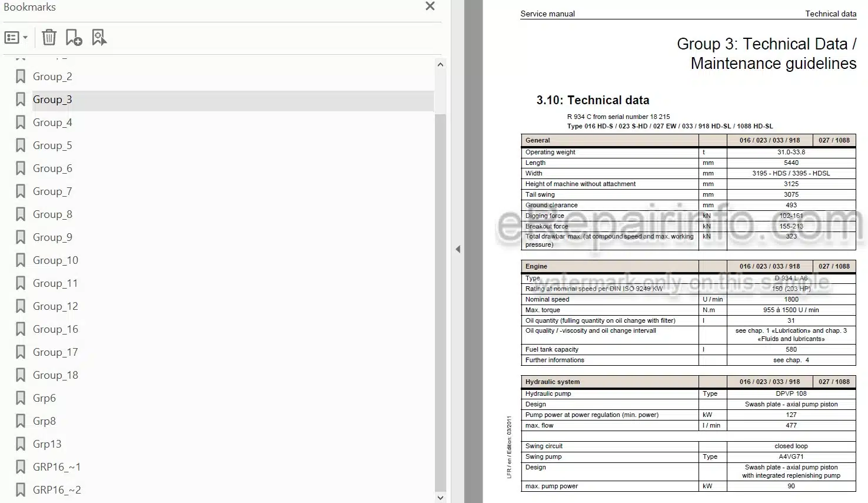Go to the Grp13 bookmark
868x503 pixels.
[47, 444]
